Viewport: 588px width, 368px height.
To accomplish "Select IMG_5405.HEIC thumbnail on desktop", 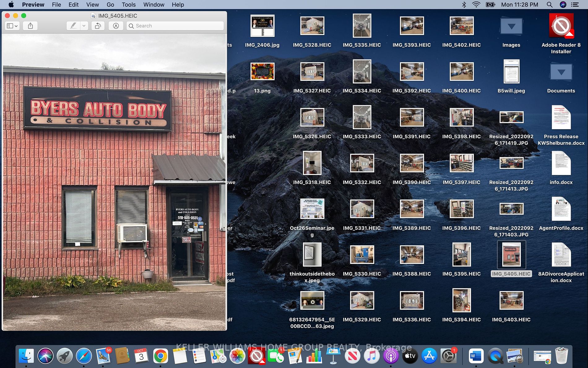I will coord(511,255).
